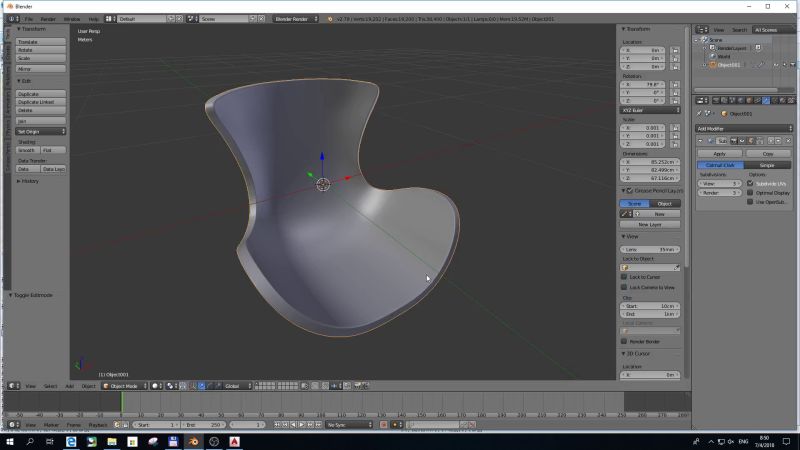Jump to the first frame

point(277,424)
